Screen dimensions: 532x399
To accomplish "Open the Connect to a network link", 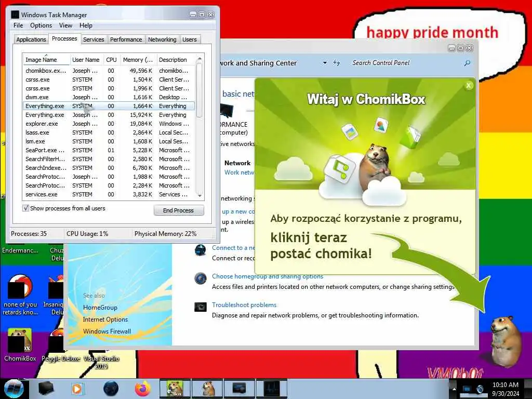I will (233, 248).
